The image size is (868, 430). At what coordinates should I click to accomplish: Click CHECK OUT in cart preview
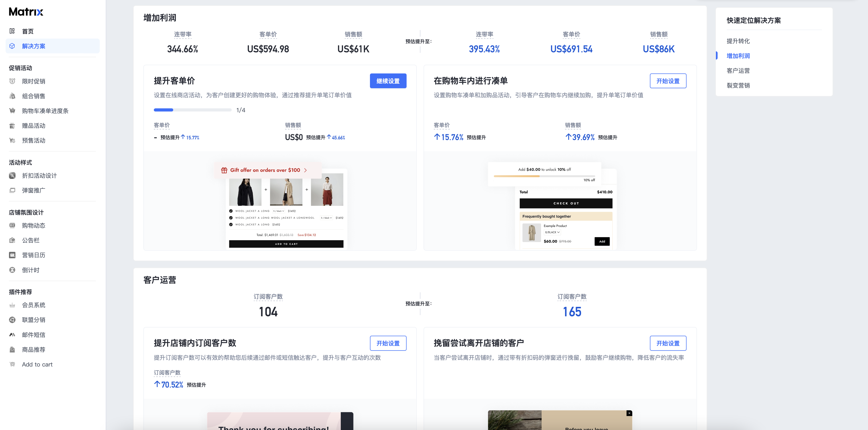click(x=566, y=203)
